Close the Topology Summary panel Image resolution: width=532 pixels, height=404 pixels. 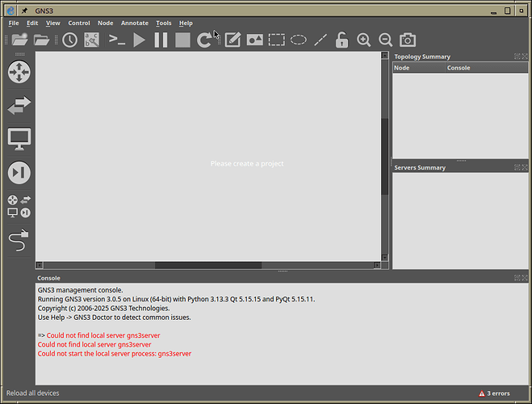525,57
